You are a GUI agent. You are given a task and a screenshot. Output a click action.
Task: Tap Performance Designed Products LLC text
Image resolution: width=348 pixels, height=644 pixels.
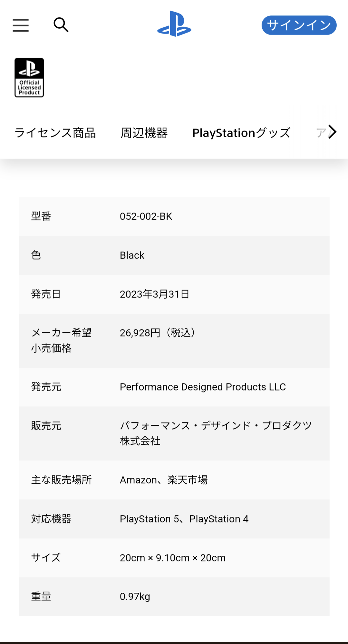click(203, 387)
